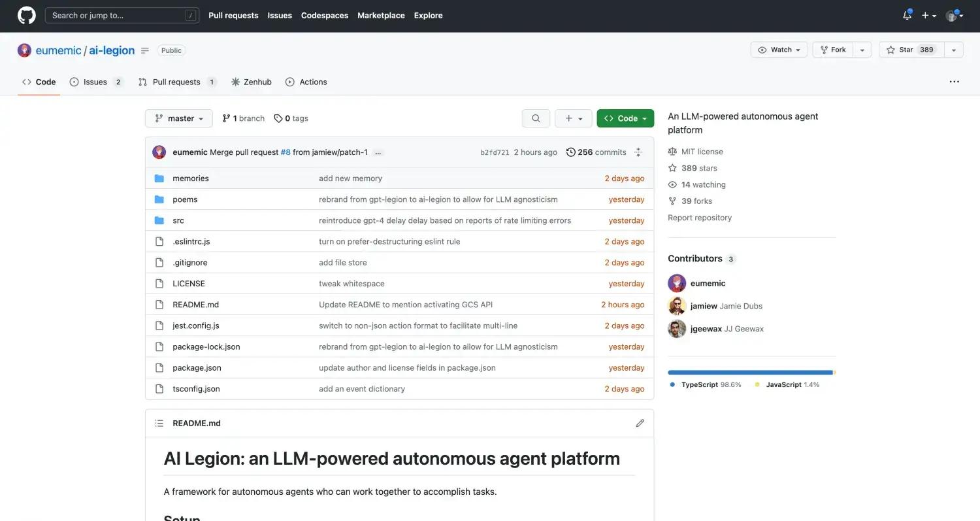Screen dimensions: 980x521
Task: Expand the commit message ellipsis
Action: (x=378, y=152)
